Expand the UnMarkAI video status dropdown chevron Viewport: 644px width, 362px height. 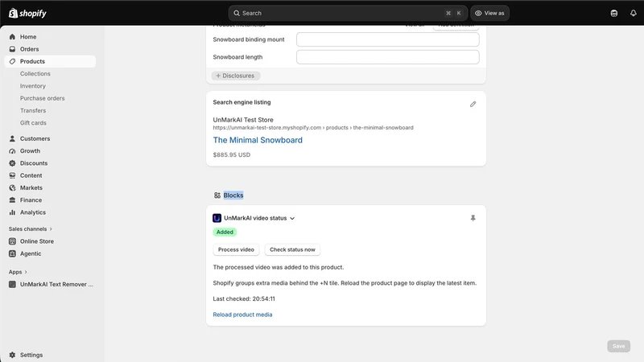[292, 218]
